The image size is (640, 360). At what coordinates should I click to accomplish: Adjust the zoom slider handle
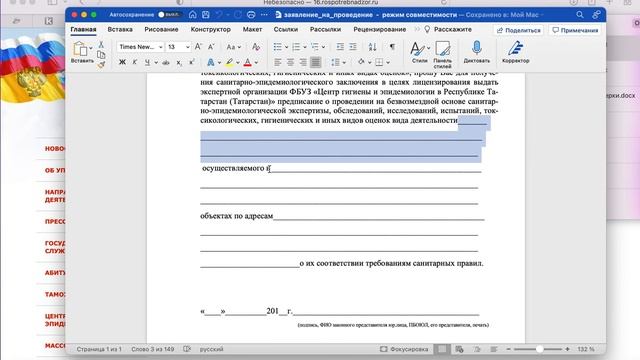click(x=540, y=349)
